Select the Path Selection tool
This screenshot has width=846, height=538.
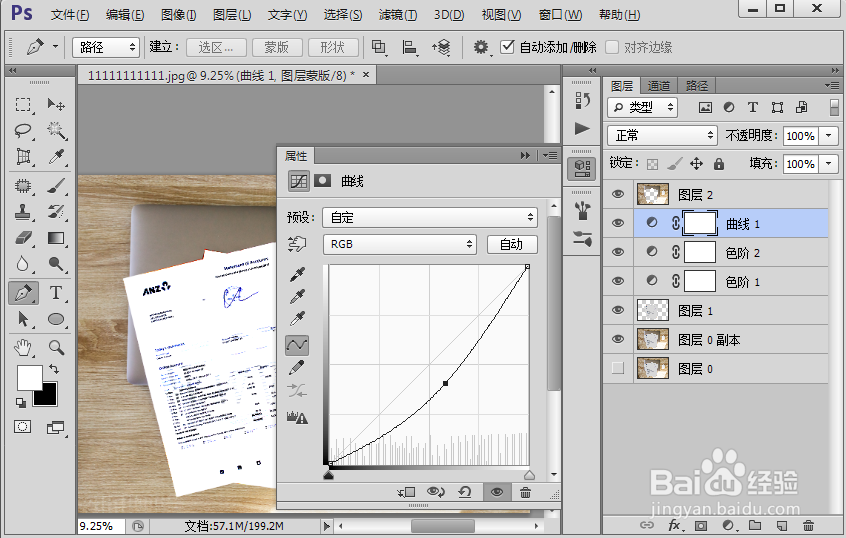pyautogui.click(x=23, y=319)
